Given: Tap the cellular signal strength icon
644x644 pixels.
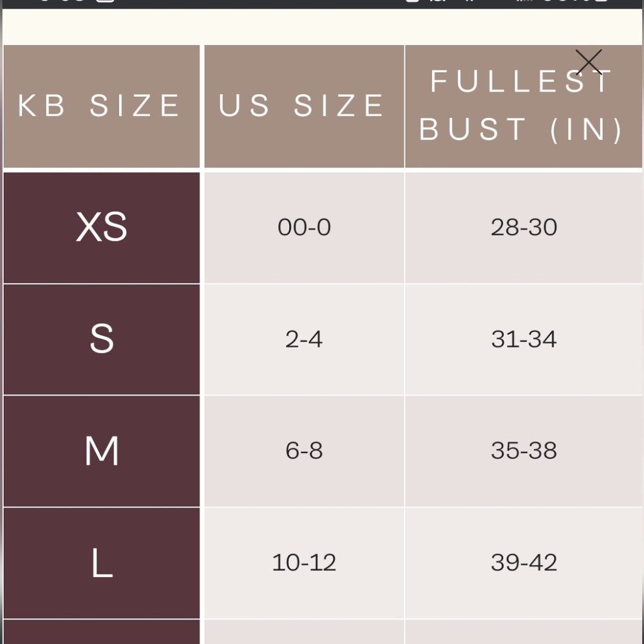Looking at the screenshot, I should point(523,3).
